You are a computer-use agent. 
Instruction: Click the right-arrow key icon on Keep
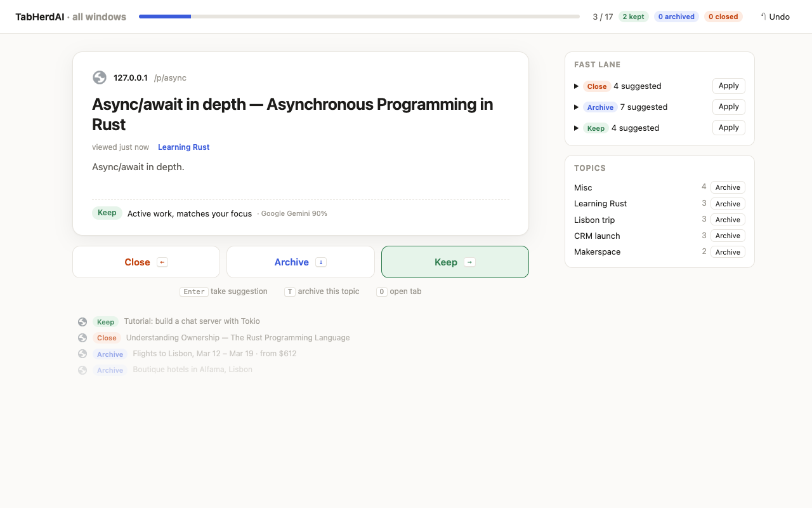(469, 262)
